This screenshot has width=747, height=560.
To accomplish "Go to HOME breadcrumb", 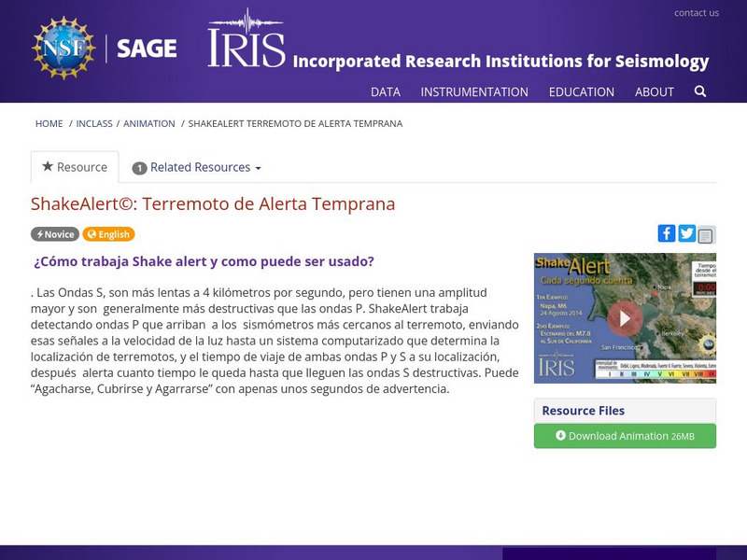I will click(49, 124).
